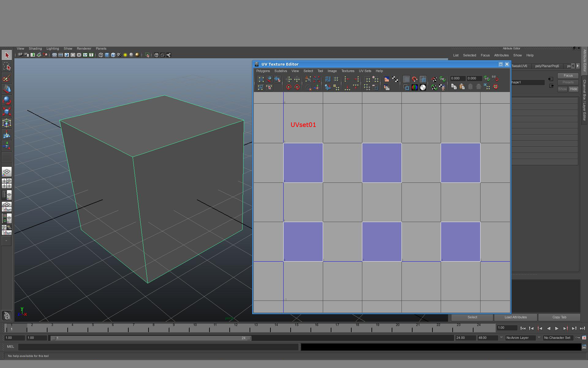Open animation preferences icon near timeline

584,338
